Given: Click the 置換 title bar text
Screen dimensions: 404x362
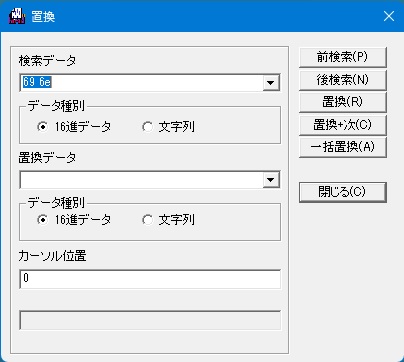Looking at the screenshot, I should pyautogui.click(x=43, y=16).
